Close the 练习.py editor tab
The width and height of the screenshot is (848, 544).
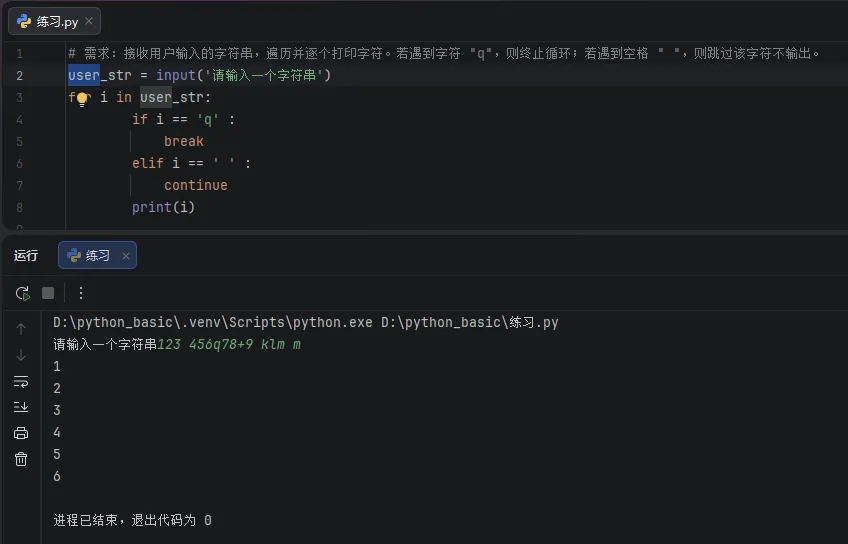click(89, 21)
